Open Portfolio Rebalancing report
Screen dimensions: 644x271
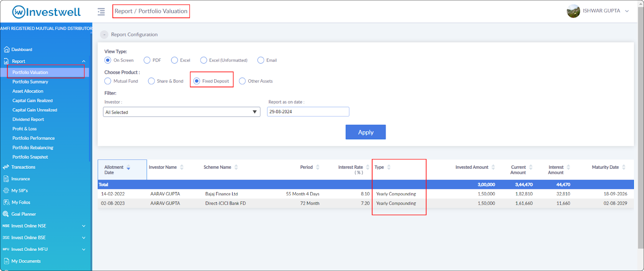click(33, 148)
